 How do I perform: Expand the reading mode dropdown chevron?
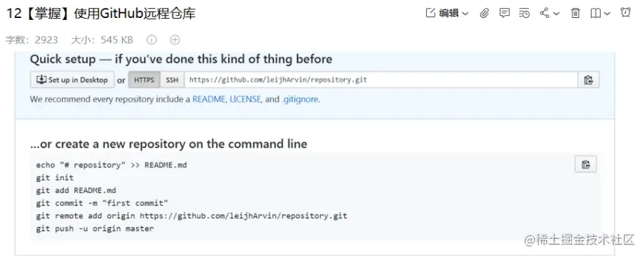click(607, 14)
